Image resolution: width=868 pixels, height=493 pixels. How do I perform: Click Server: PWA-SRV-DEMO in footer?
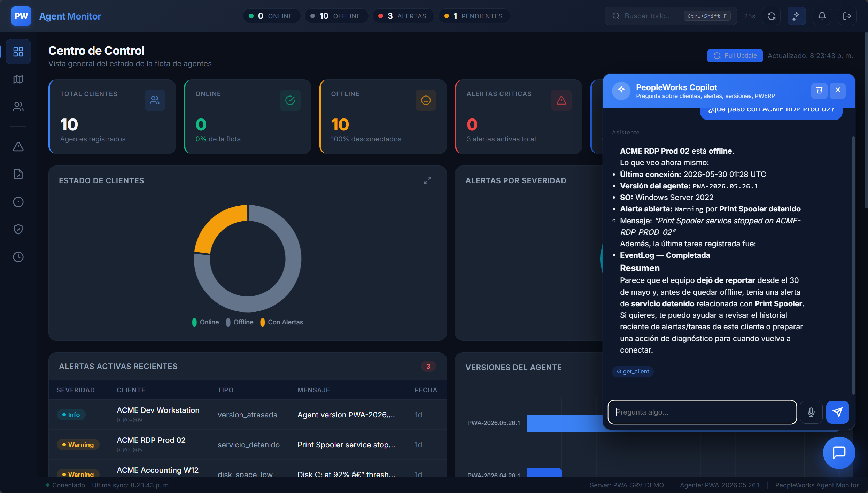[627, 485]
